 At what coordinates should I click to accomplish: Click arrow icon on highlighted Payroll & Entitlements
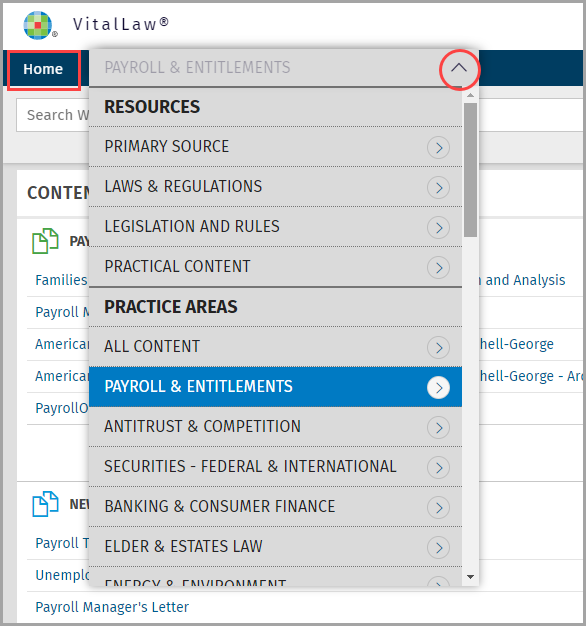tap(438, 387)
